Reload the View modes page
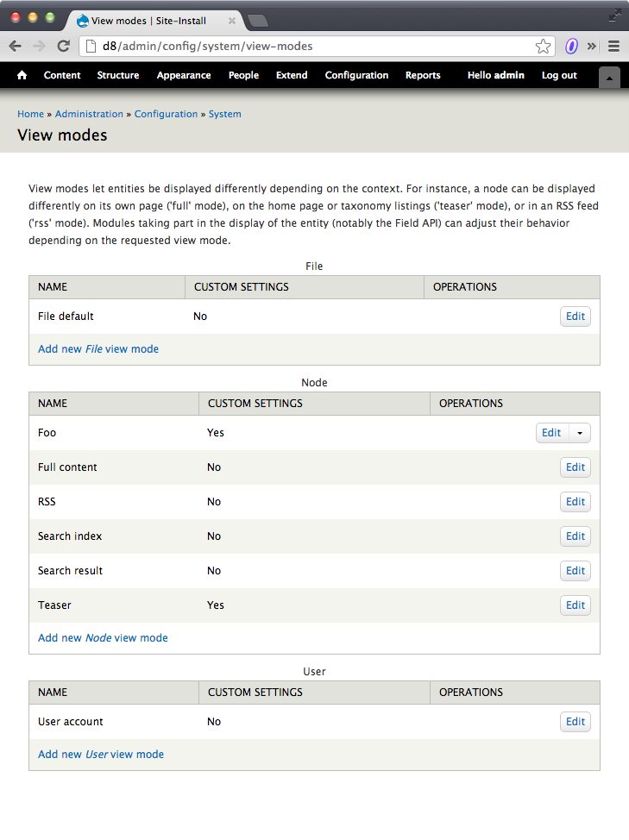The width and height of the screenshot is (629, 840). (x=62, y=47)
